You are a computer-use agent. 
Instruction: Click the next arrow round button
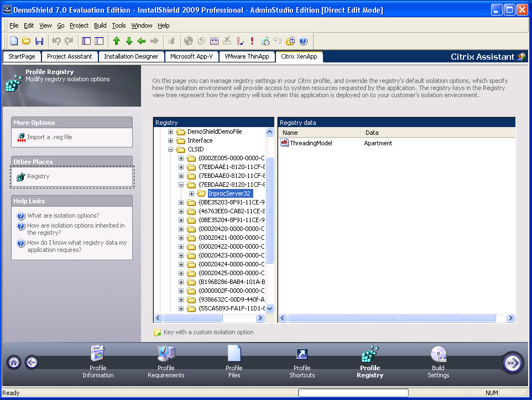click(513, 362)
